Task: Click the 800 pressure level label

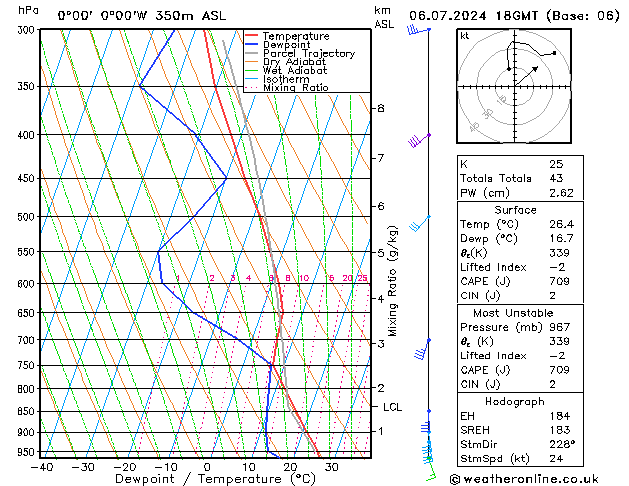Action: click(x=28, y=389)
